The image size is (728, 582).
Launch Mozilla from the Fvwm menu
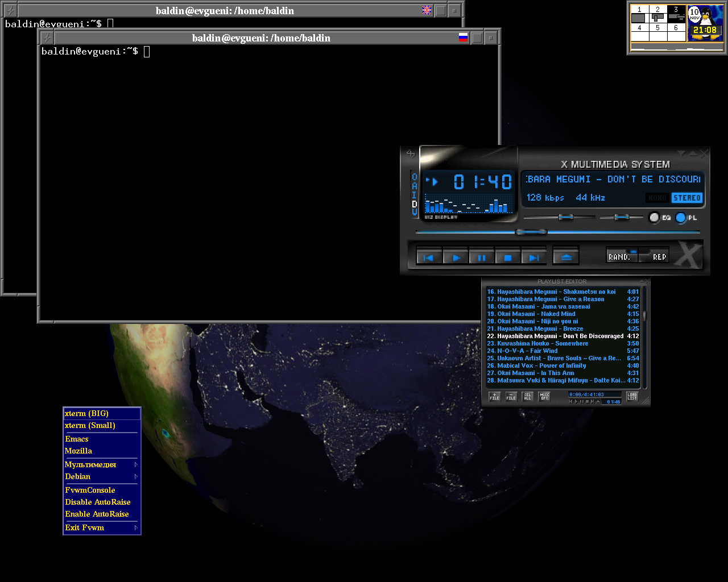pos(102,451)
